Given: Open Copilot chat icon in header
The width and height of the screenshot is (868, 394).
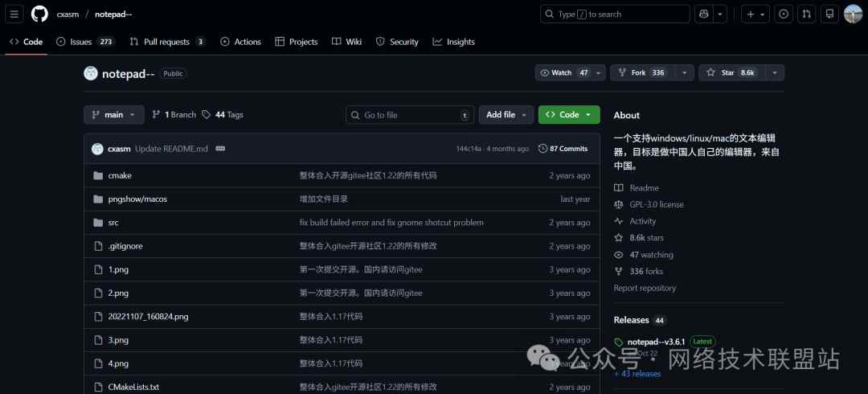Looking at the screenshot, I should pyautogui.click(x=704, y=14).
